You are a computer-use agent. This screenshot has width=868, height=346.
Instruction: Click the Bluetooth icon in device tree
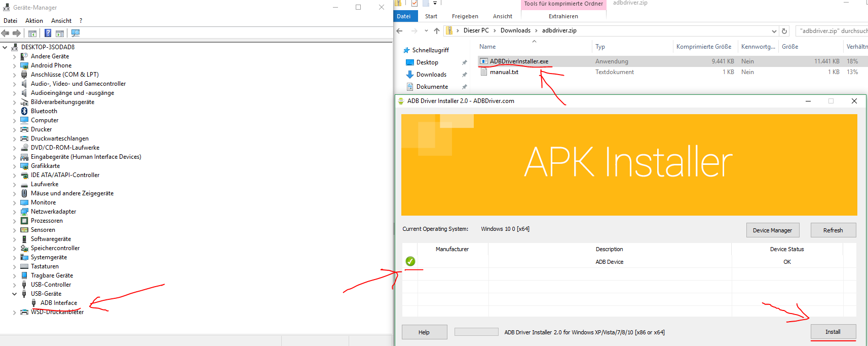click(x=24, y=111)
